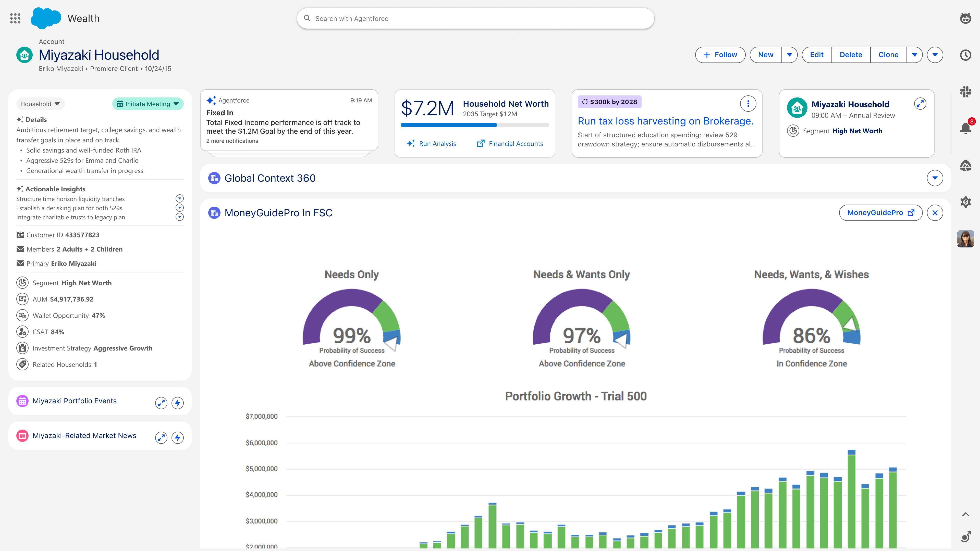Open the Initiate Meeting dropdown
Image resolution: width=980 pixels, height=551 pixels.
click(x=148, y=104)
